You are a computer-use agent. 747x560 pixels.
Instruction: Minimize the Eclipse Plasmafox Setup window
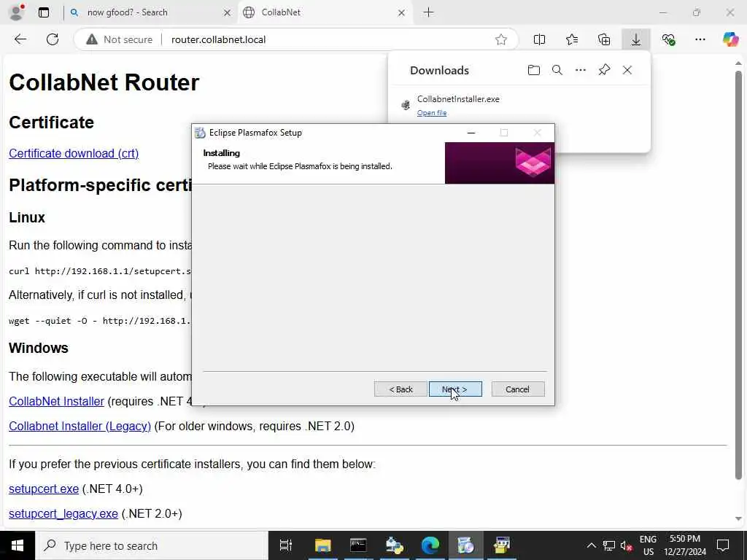(471, 133)
